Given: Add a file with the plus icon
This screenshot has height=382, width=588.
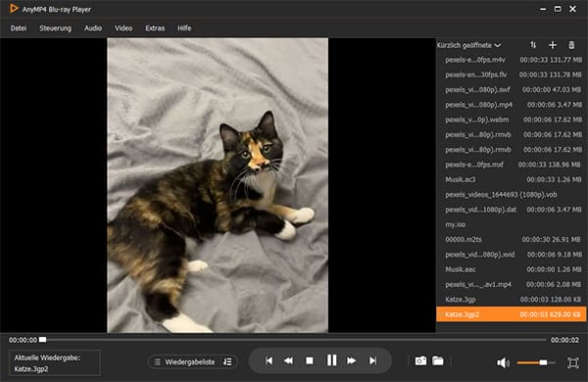Looking at the screenshot, I should coord(553,45).
